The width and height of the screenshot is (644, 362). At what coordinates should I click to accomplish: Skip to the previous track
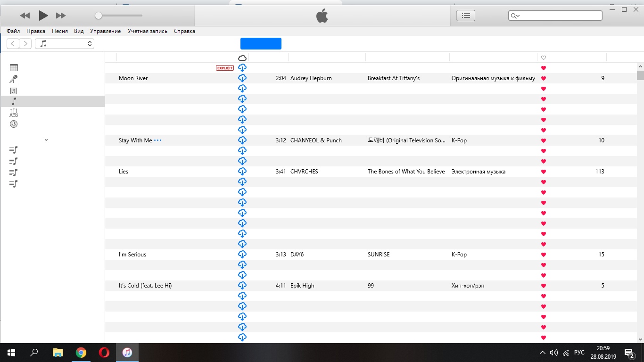click(25, 16)
